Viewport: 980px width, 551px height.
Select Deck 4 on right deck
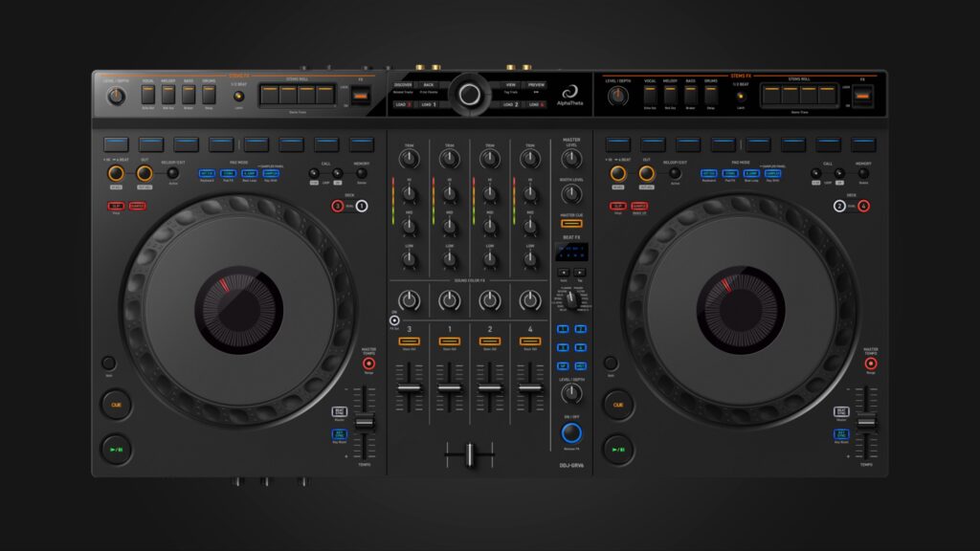pos(863,206)
